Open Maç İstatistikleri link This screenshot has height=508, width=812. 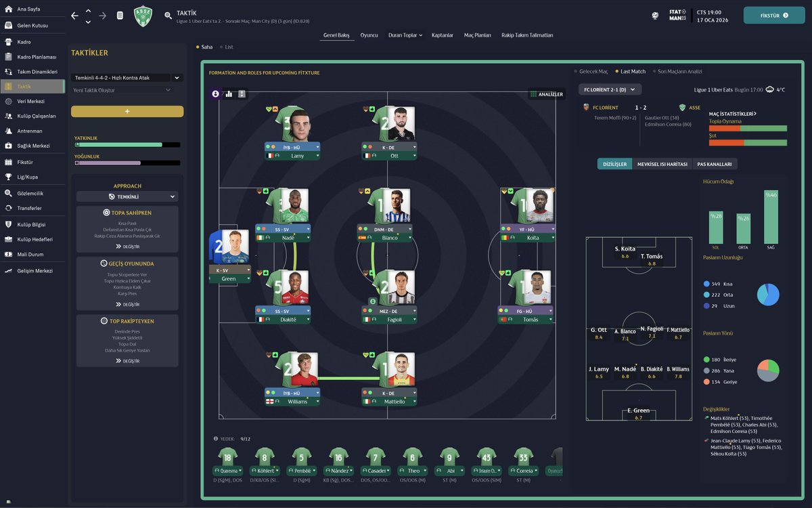[x=733, y=114]
